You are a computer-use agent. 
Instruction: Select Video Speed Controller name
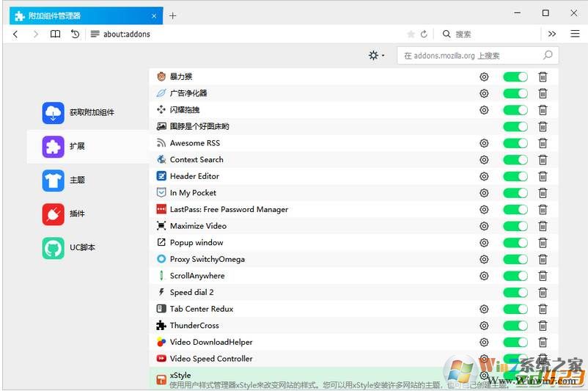[211, 359]
